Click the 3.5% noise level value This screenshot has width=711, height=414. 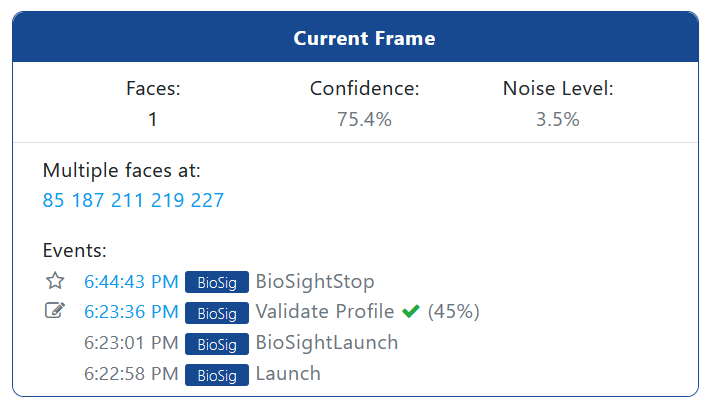coord(558,119)
